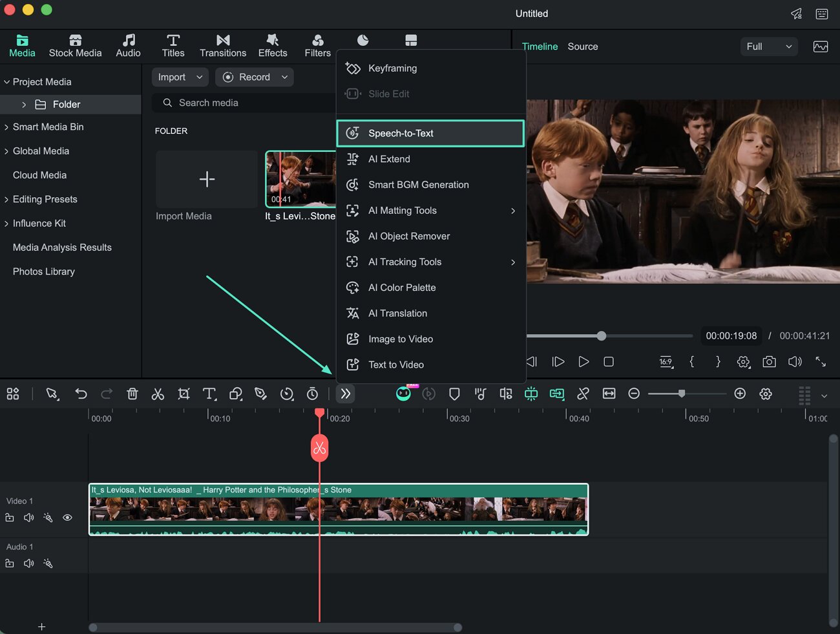Zoom in the timeline with plus icon

[740, 394]
